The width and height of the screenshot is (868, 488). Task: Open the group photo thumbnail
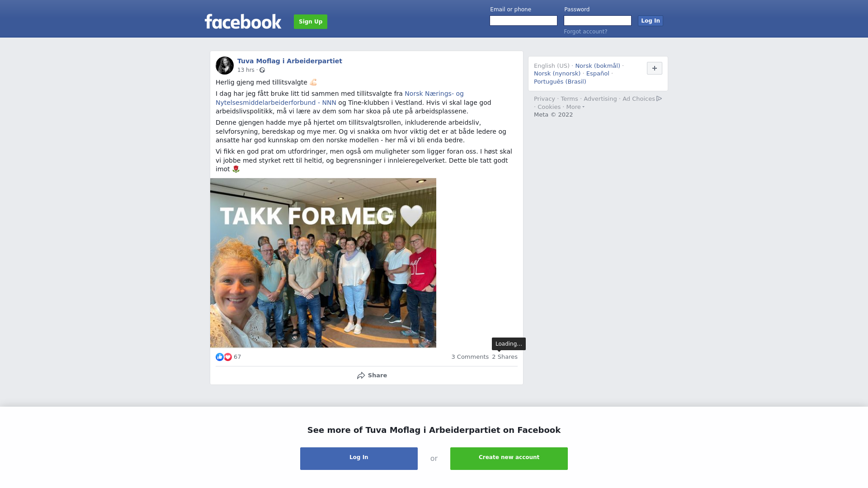point(323,263)
